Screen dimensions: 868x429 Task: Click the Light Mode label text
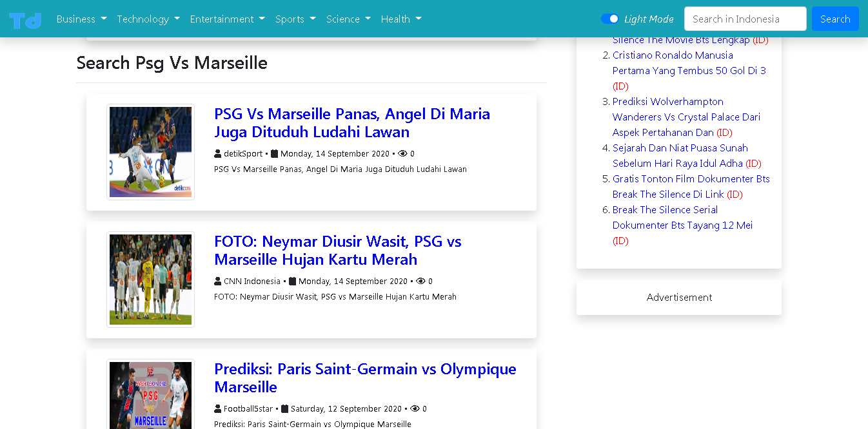(x=649, y=19)
